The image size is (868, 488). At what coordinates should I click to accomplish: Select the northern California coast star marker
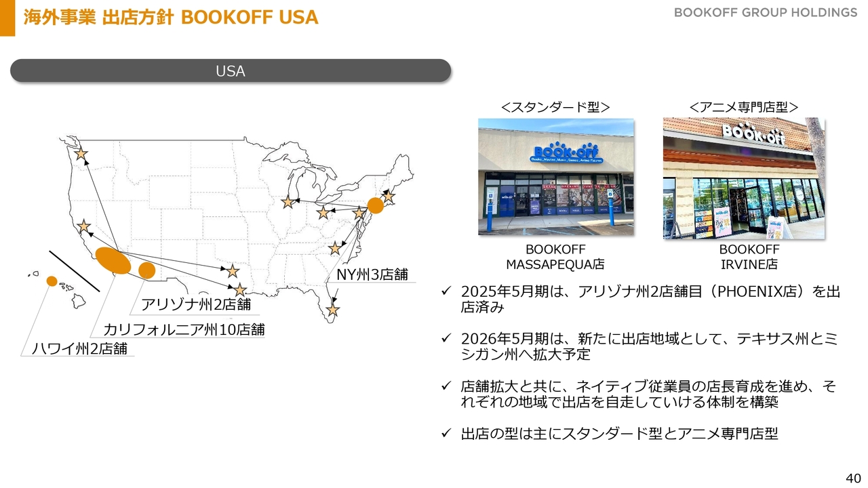[x=84, y=226]
